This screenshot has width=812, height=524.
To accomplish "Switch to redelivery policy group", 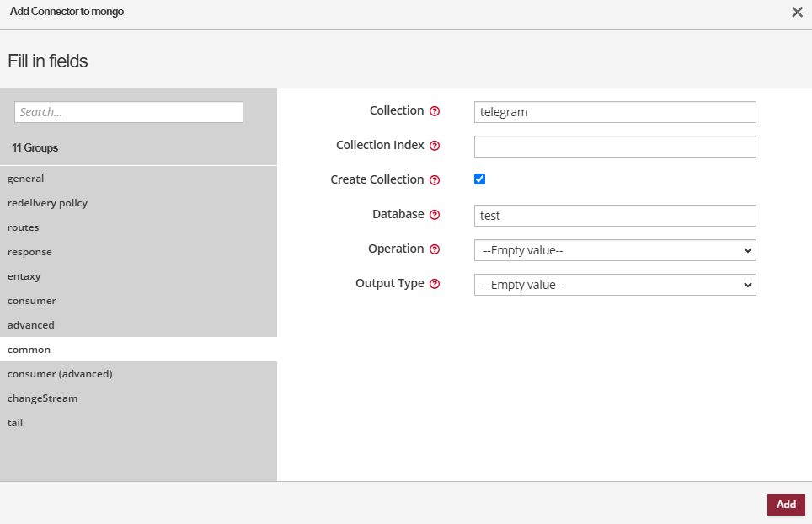I will coord(48,203).
